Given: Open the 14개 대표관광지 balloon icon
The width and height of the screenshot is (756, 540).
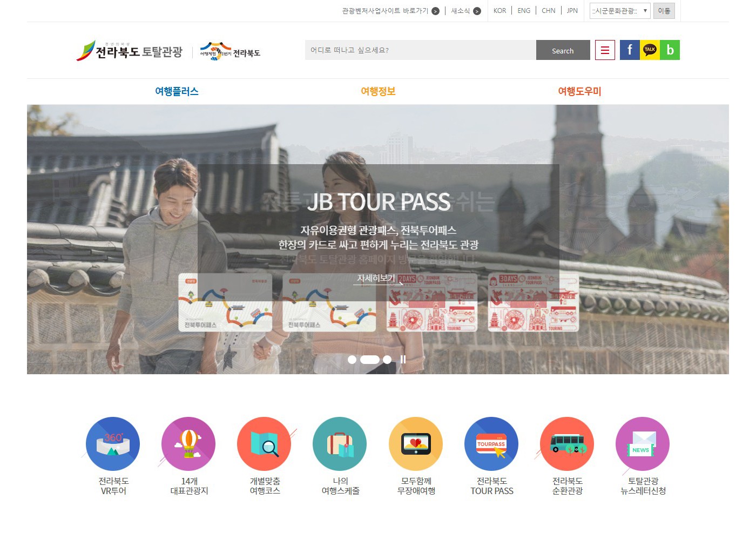Looking at the screenshot, I should (188, 444).
